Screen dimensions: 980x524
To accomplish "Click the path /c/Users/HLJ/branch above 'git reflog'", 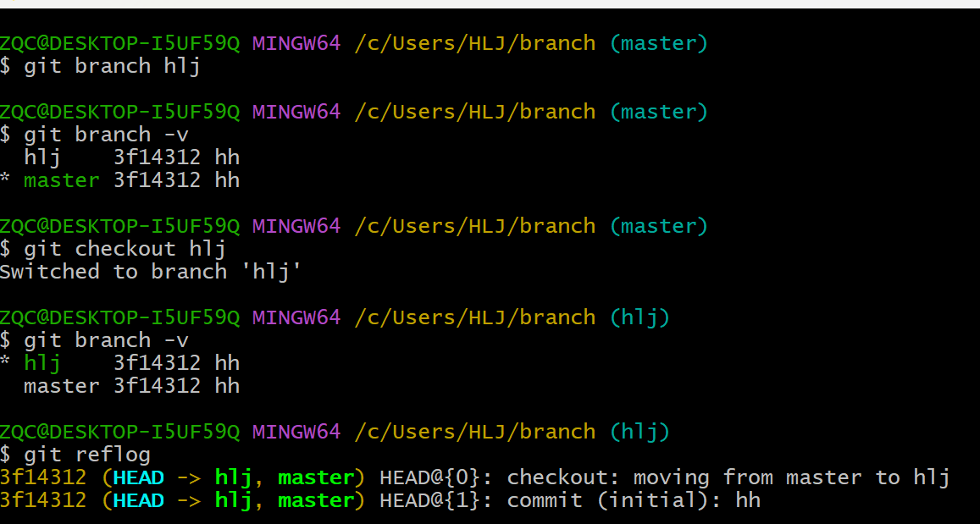I will coord(474,432).
